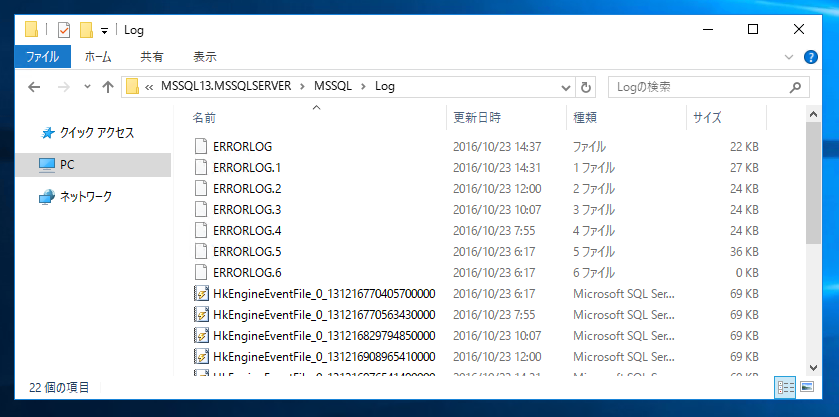Image resolution: width=839 pixels, height=417 pixels.
Task: Click the icon of HkEngineEventFile_0_131216908965410000
Action: pyautogui.click(x=201, y=357)
